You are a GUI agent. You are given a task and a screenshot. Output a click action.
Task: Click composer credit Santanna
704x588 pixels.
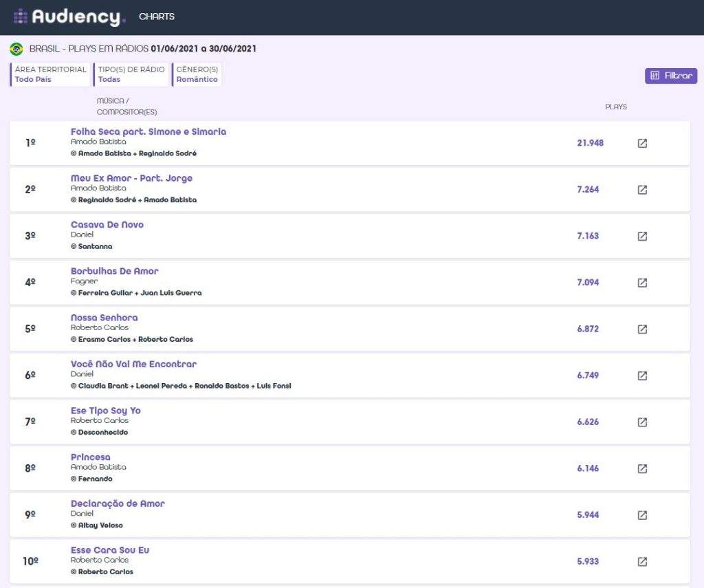click(91, 247)
